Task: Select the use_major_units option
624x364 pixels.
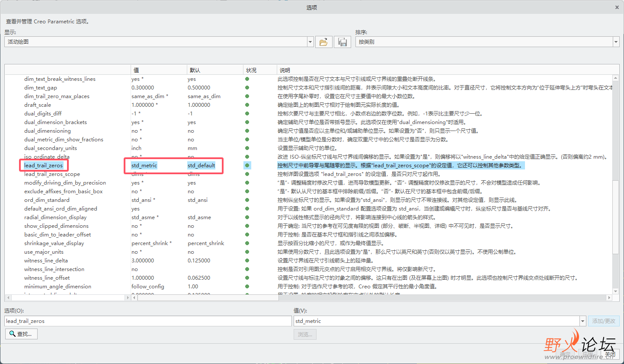Action: point(44,252)
